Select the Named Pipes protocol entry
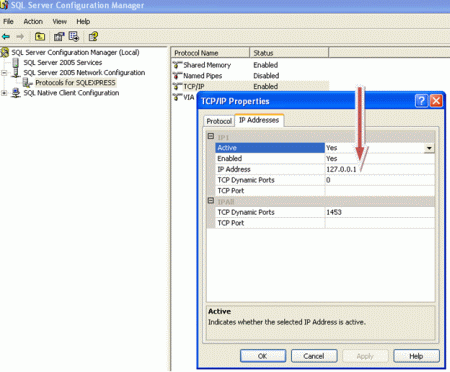This screenshot has width=450, height=372. pyautogui.click(x=197, y=76)
